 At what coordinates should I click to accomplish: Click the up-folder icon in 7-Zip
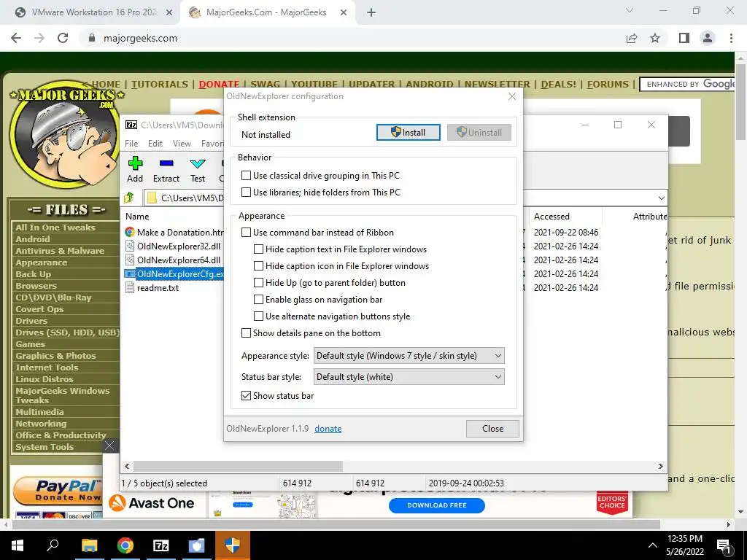129,198
